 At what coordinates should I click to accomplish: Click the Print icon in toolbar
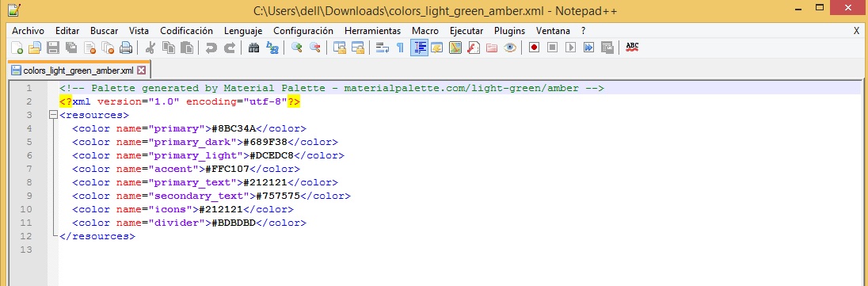click(x=126, y=48)
